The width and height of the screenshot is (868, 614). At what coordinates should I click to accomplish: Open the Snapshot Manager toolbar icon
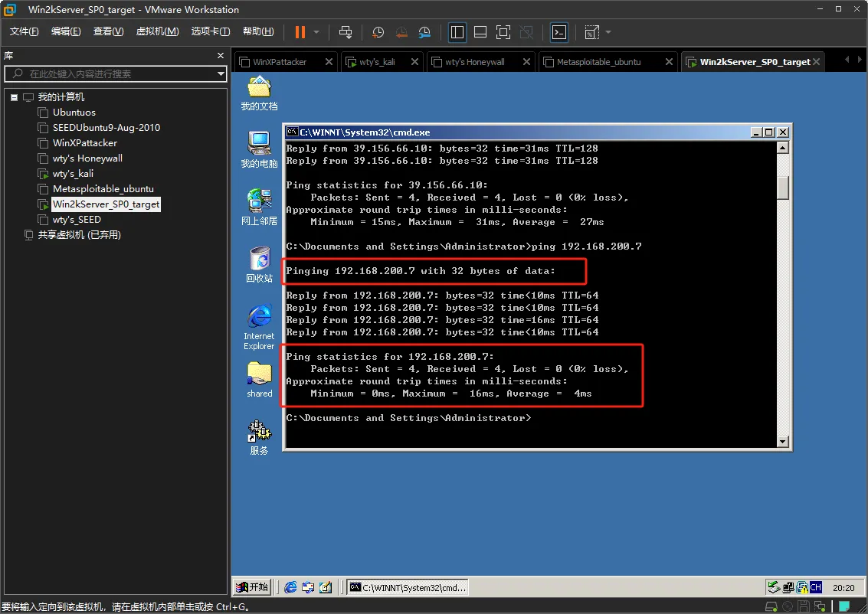pyautogui.click(x=424, y=32)
